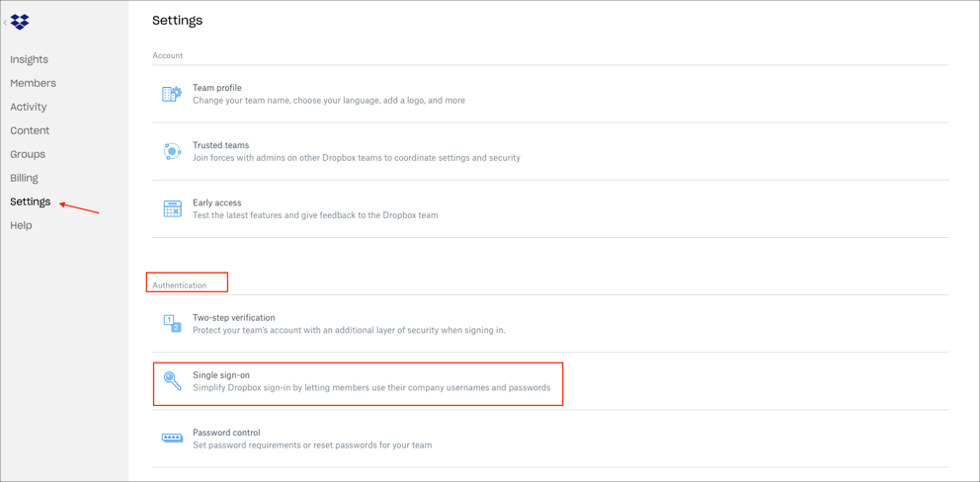Viewport: 980px width, 482px height.
Task: Click the Trusted teams icon
Action: click(172, 151)
